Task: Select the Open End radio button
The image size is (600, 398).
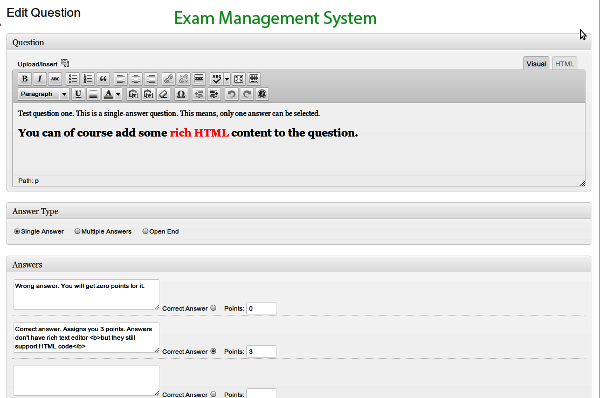Action: pyautogui.click(x=145, y=231)
